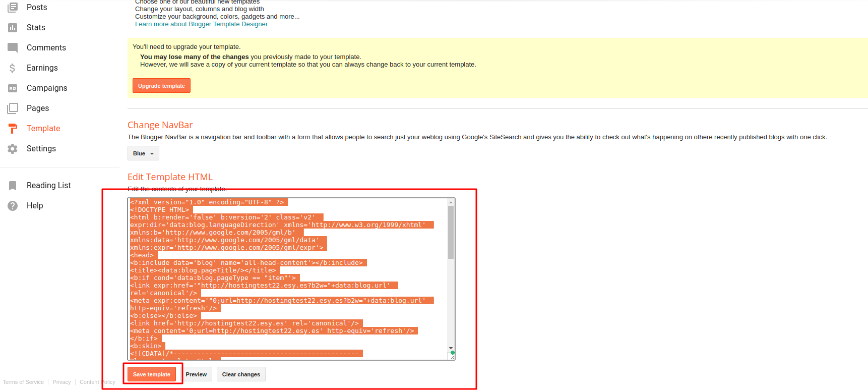
Task: Click the Posts icon in sidebar
Action: pos(13,8)
